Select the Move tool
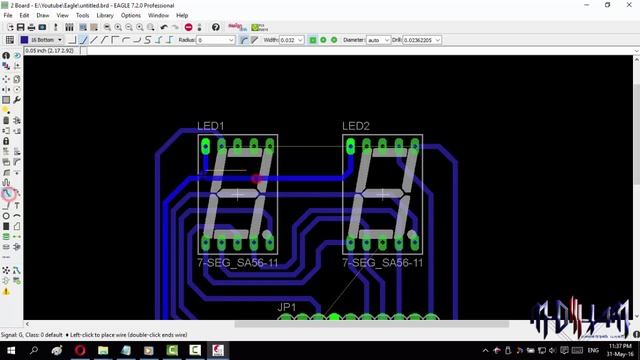Image resolution: width=640 pixels, height=360 pixels. point(6,79)
